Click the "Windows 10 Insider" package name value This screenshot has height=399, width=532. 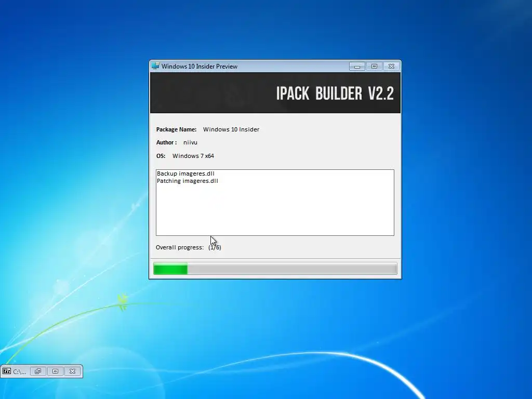(x=231, y=129)
